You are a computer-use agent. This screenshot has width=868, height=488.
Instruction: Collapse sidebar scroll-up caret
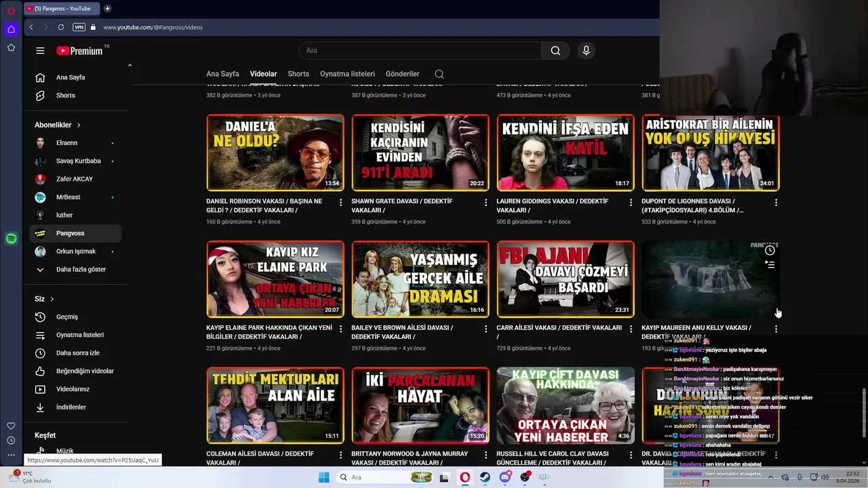tap(130, 66)
